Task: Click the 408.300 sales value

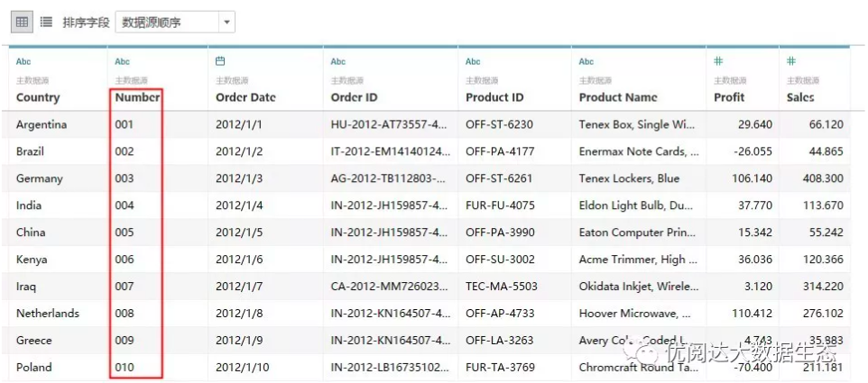Action: (x=823, y=178)
